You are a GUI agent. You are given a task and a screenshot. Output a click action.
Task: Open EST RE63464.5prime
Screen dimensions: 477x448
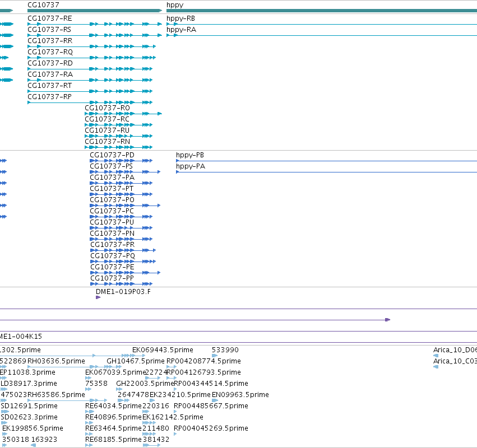click(x=113, y=428)
